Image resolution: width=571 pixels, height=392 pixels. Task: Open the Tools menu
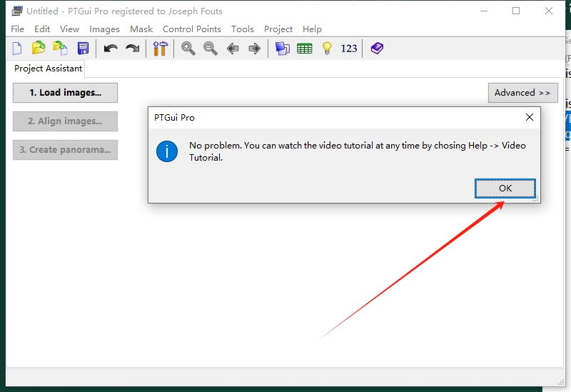pos(243,29)
